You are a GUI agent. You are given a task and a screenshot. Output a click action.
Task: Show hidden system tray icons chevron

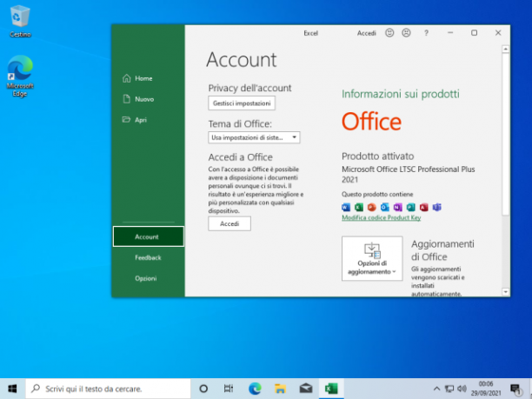(436, 389)
